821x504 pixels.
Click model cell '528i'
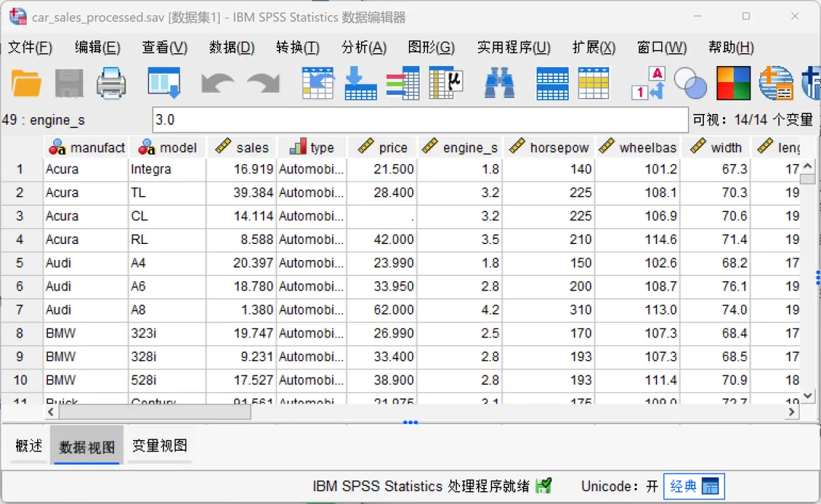pos(167,379)
